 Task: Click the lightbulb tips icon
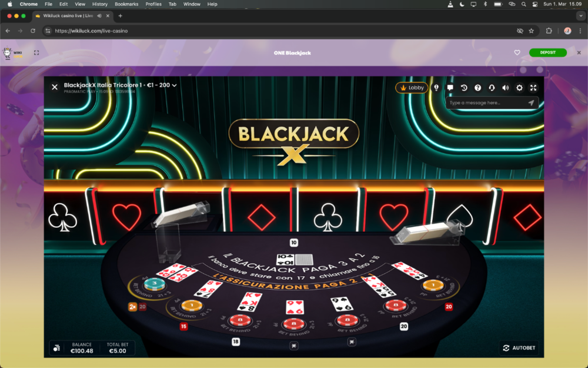(x=436, y=88)
